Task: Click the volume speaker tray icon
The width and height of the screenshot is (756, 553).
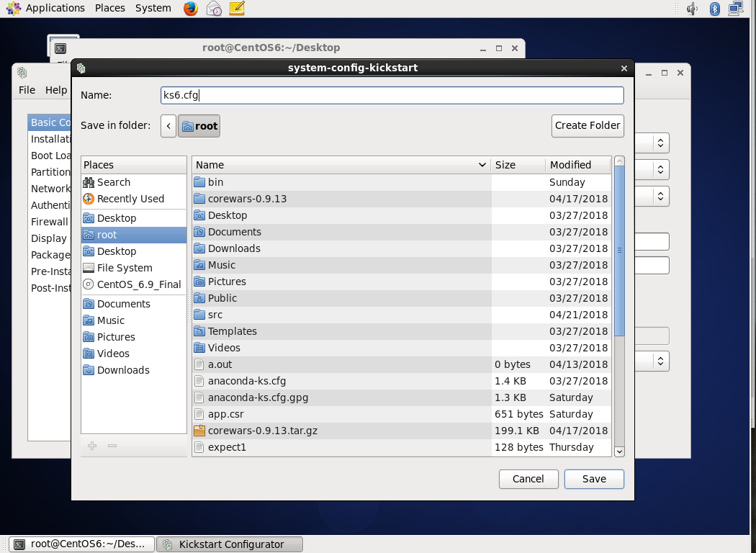Action: (x=693, y=8)
